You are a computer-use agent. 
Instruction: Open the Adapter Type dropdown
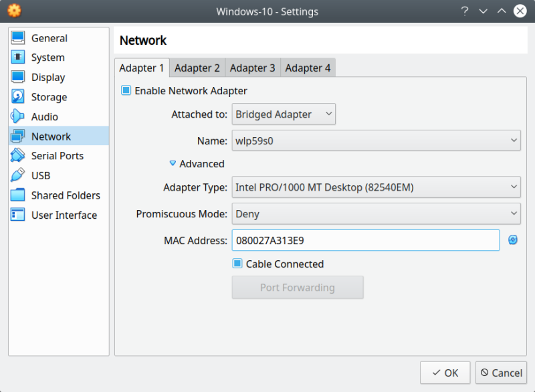(376, 187)
